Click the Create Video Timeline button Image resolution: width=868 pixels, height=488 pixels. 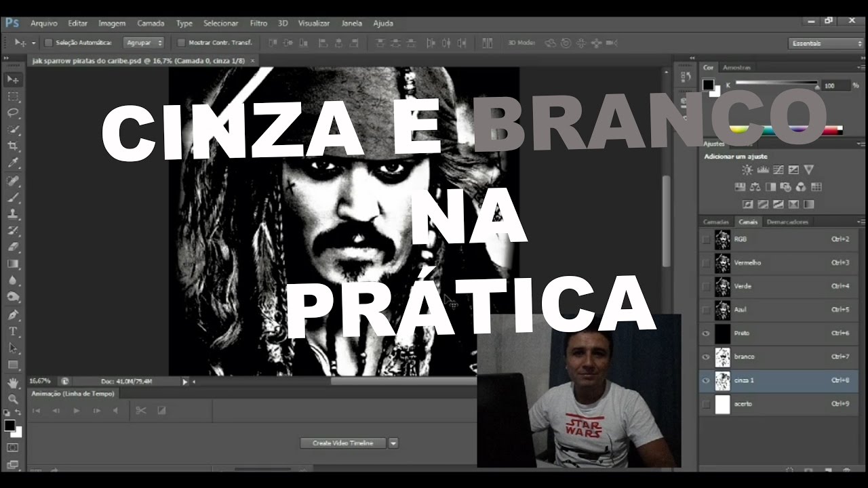[343, 443]
